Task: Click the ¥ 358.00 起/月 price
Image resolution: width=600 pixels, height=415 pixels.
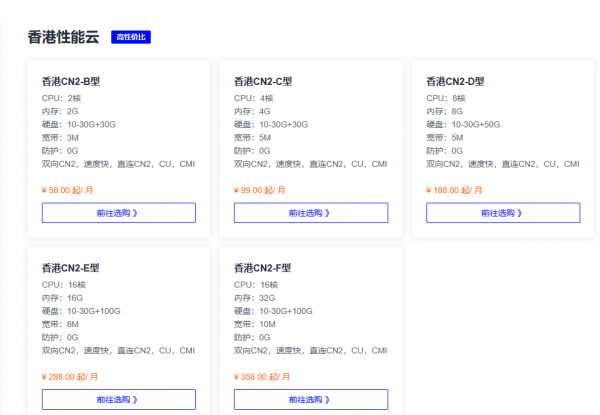Action: (262, 377)
